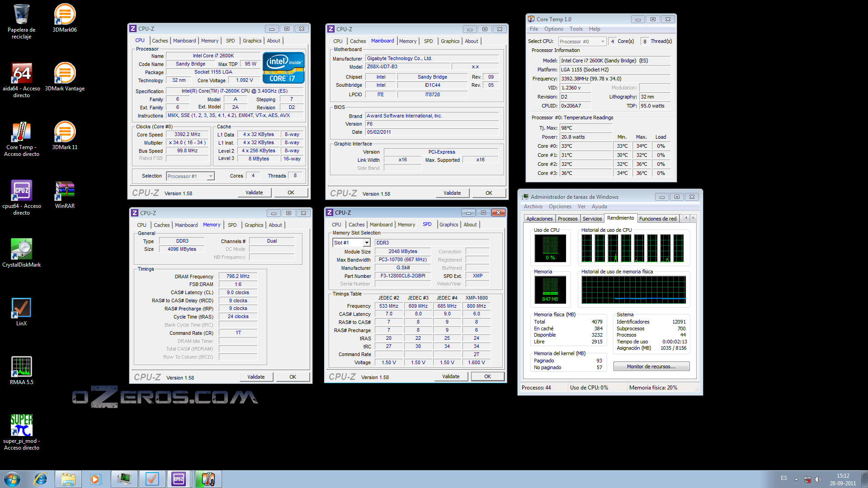
Task: Click the Uso de CPU meter
Action: [x=550, y=248]
